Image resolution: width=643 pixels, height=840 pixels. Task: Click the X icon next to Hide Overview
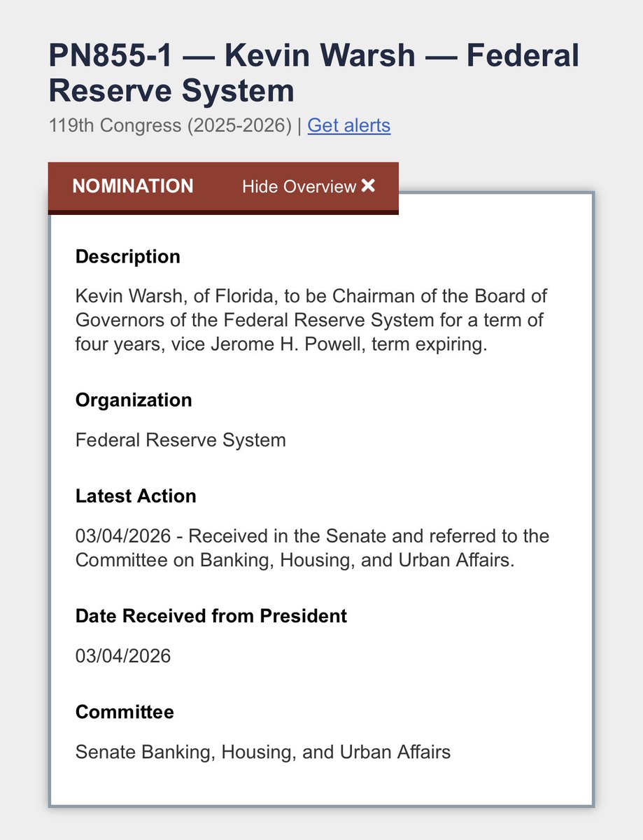[369, 186]
